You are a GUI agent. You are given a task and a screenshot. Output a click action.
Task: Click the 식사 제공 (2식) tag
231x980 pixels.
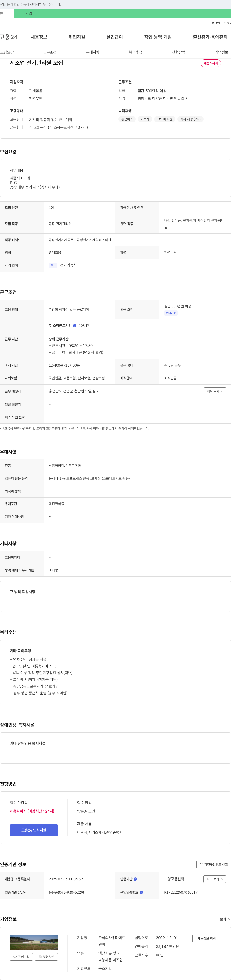pyautogui.click(x=190, y=119)
